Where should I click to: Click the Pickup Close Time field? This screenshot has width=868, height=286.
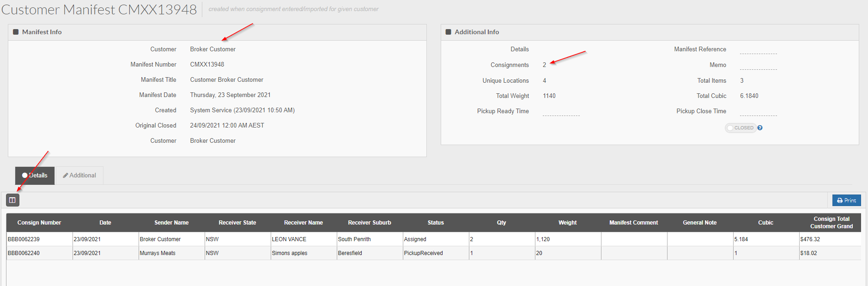pyautogui.click(x=758, y=111)
